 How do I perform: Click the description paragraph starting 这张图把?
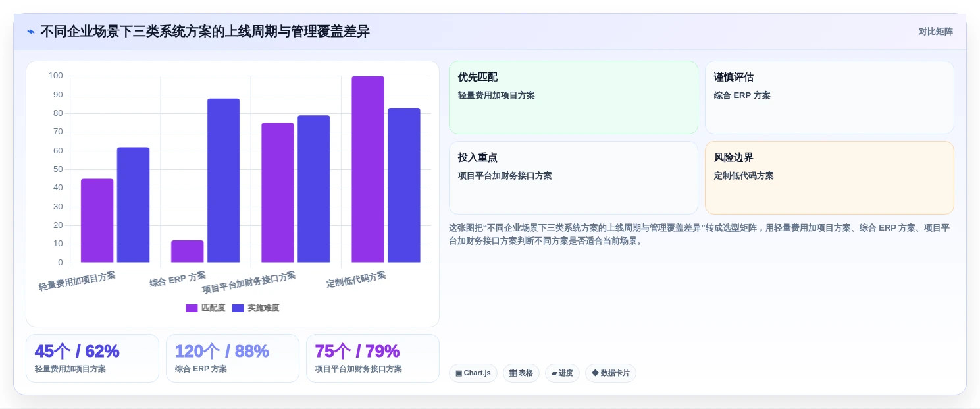click(x=699, y=234)
